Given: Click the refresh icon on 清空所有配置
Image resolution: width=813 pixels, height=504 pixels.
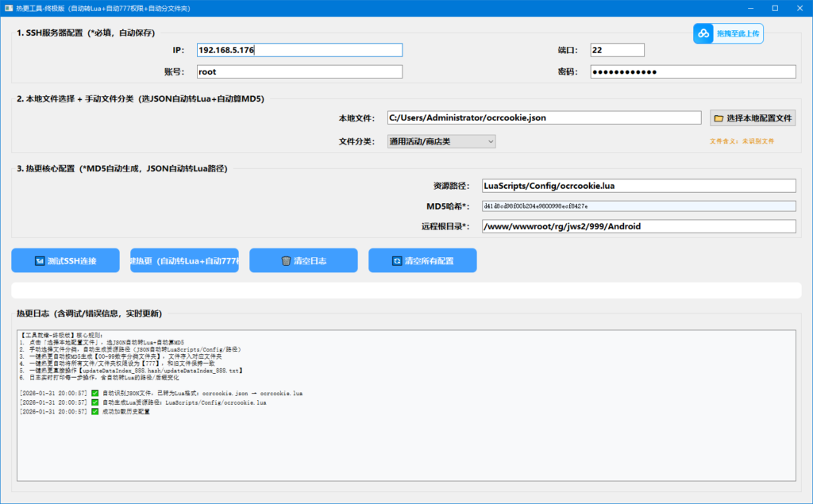Looking at the screenshot, I should tap(396, 261).
